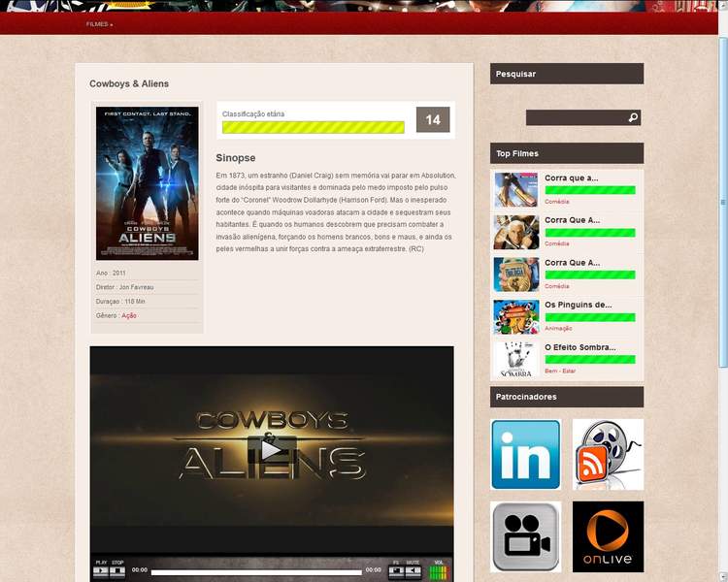The height and width of the screenshot is (582, 728).
Task: Open first 'Corra que a...' film title
Action: click(x=572, y=178)
